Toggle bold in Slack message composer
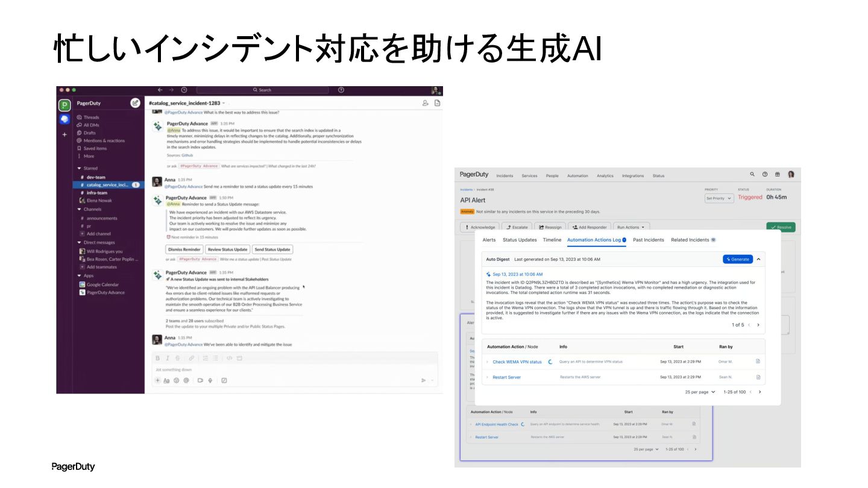This screenshot has width=868, height=488. (159, 358)
